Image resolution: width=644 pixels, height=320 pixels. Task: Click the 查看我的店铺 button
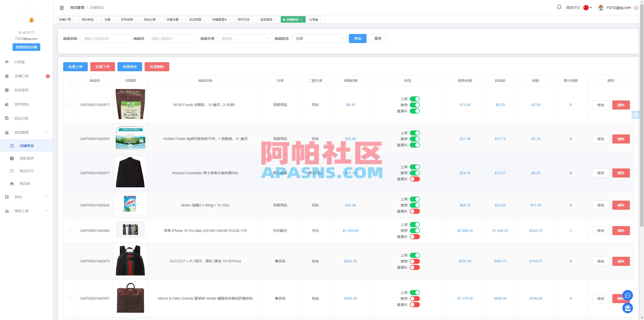pyautogui.click(x=26, y=47)
